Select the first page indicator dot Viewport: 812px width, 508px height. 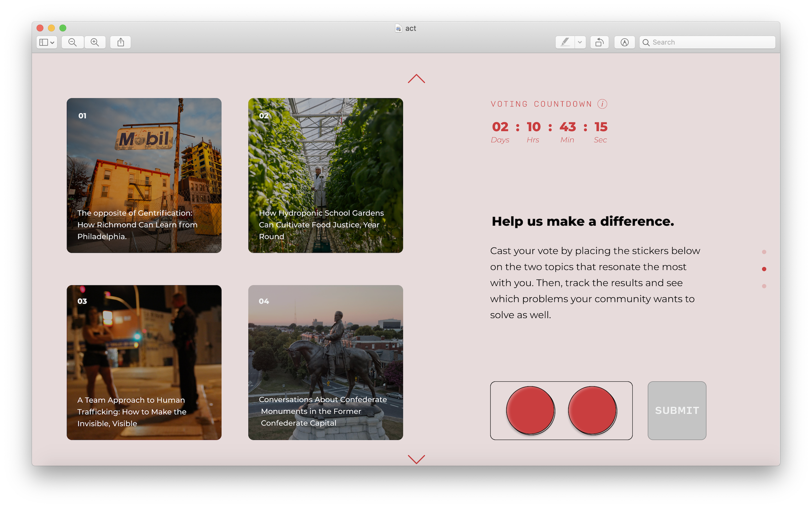(764, 252)
